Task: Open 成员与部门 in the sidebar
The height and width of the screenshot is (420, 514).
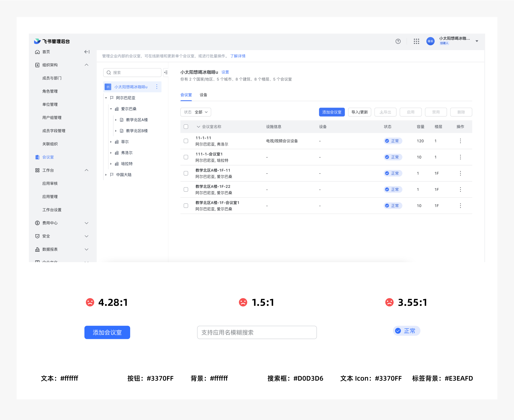Action: tap(52, 78)
